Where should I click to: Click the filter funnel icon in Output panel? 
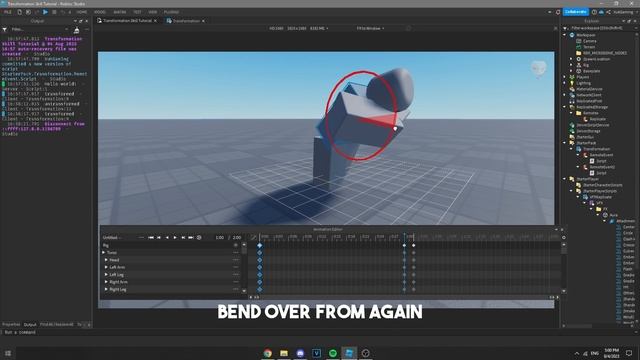pyautogui.click(x=4, y=30)
